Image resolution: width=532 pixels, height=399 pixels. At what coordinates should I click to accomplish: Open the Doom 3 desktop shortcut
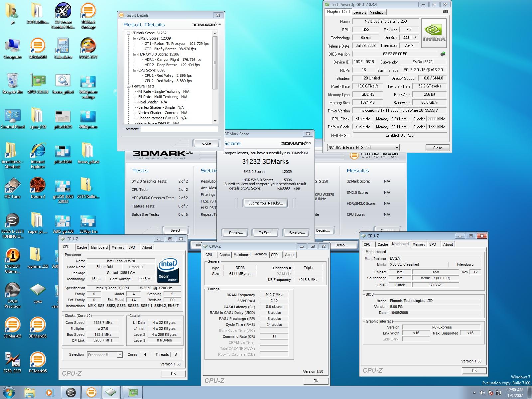[38, 189]
